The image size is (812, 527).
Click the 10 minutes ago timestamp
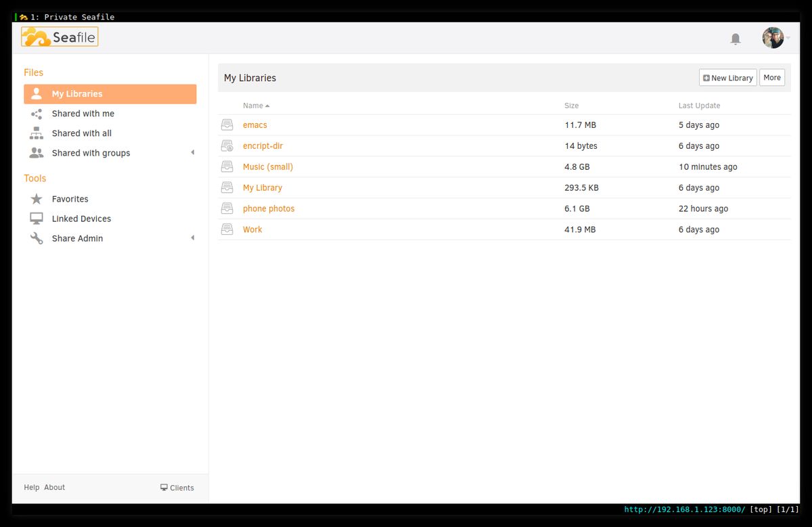click(x=708, y=167)
